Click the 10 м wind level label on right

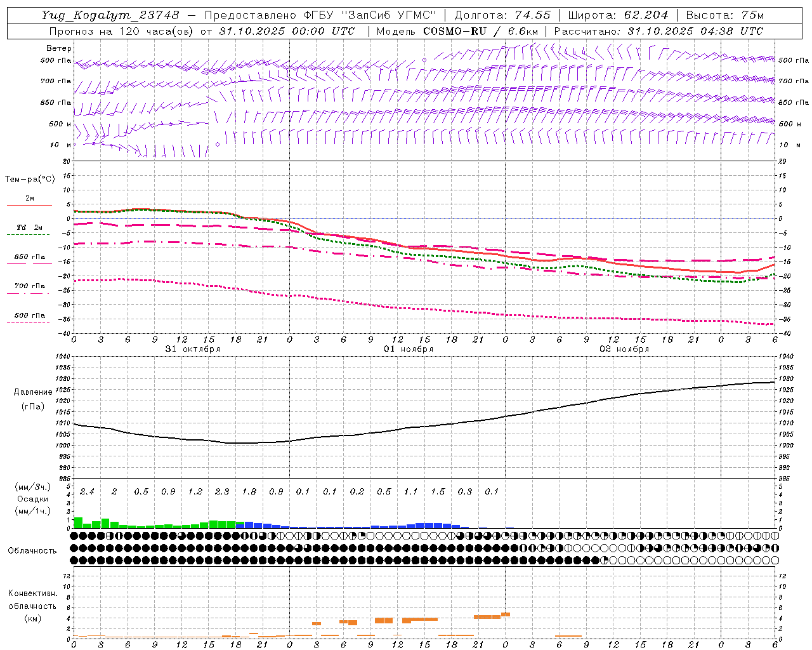pos(789,145)
